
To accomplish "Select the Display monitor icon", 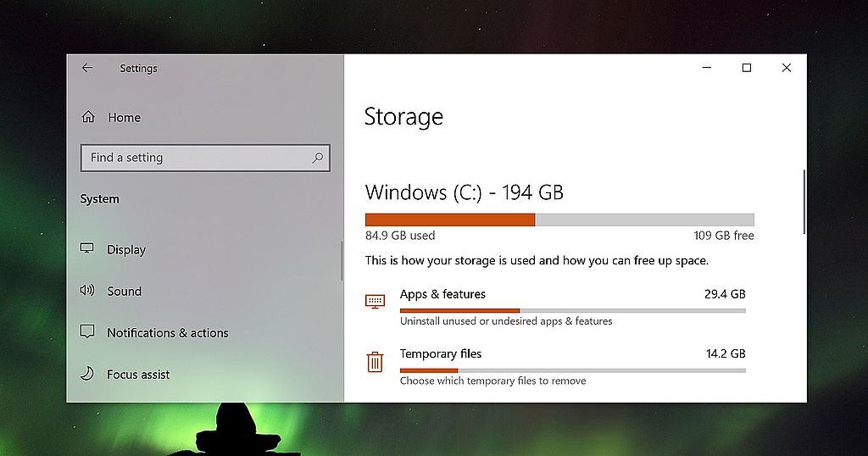I will click(87, 248).
